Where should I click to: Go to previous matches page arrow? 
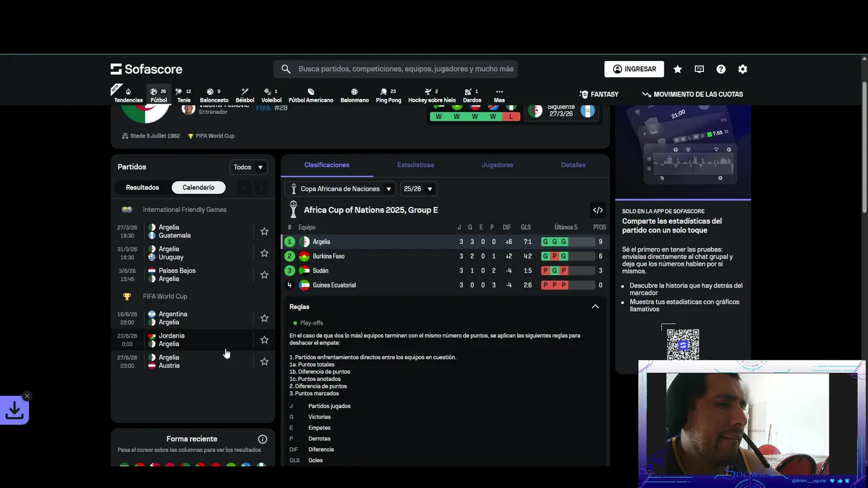(245, 188)
